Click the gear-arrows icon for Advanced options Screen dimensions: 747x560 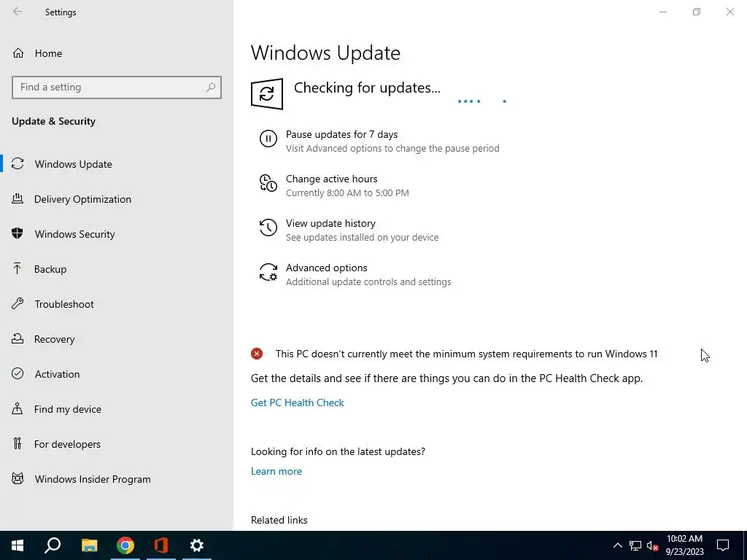click(x=268, y=273)
